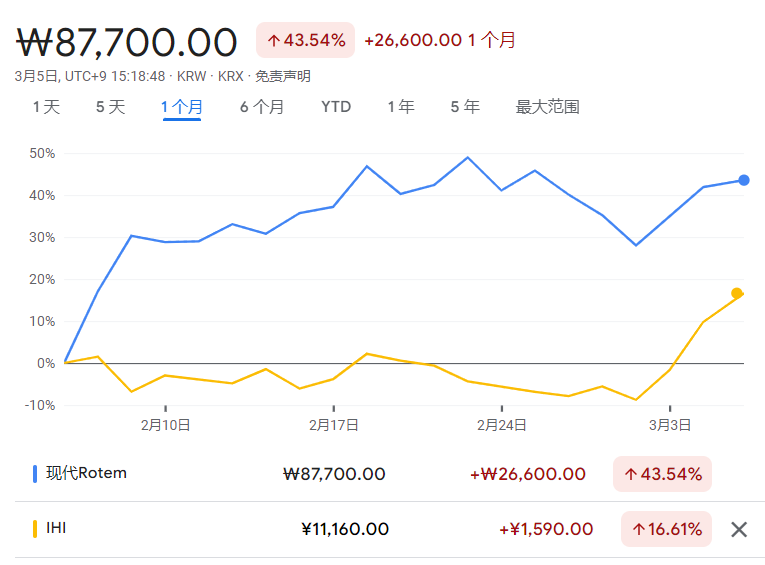
Task: Open the 现代Rotem stock row
Action: pyautogui.click(x=87, y=474)
